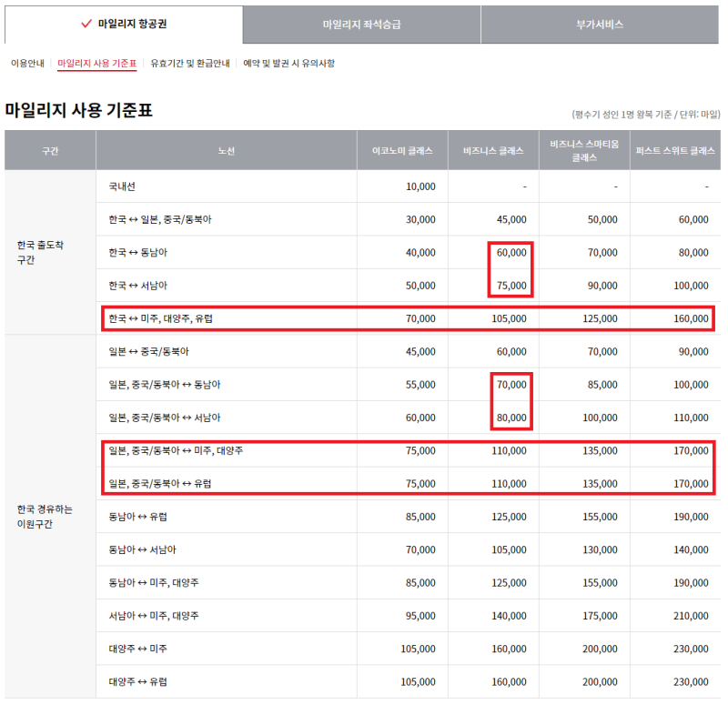Click the 한국 출도착 구간 section label

pos(40,253)
